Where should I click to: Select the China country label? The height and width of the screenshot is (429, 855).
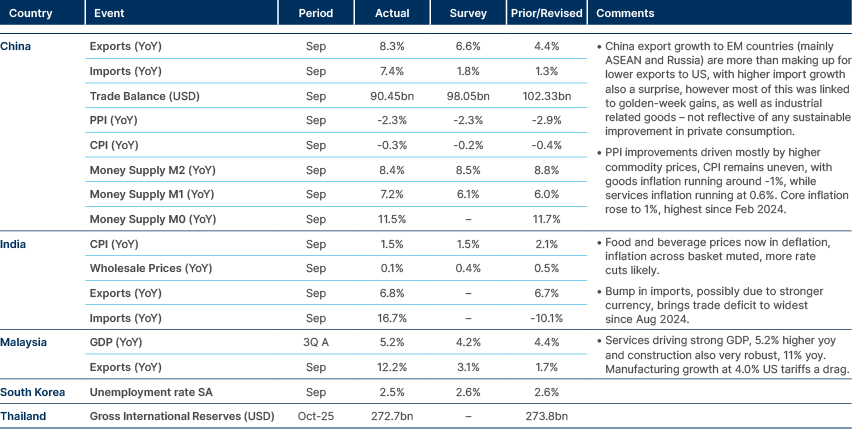pos(15,47)
